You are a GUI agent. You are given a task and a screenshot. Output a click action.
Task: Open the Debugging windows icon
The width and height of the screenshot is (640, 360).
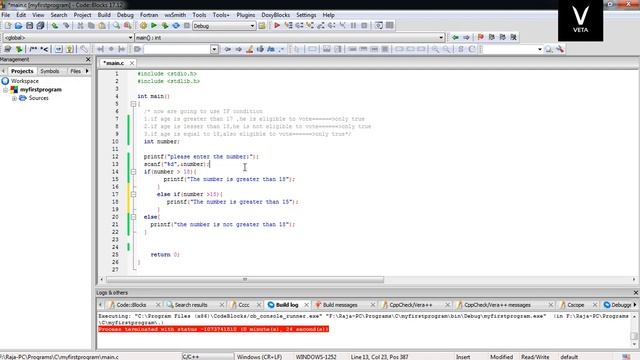click(x=379, y=26)
